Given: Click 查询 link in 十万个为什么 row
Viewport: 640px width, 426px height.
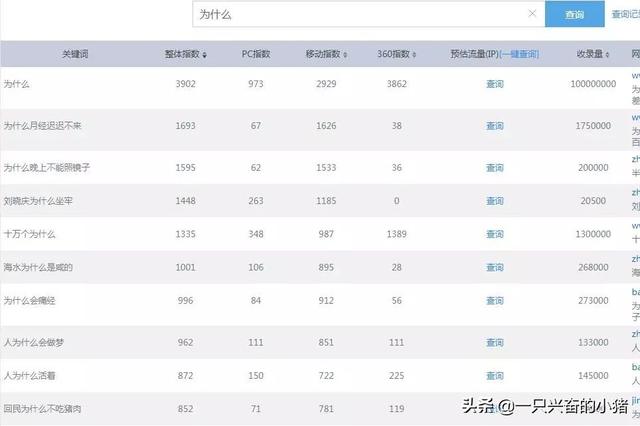Looking at the screenshot, I should pos(495,234).
